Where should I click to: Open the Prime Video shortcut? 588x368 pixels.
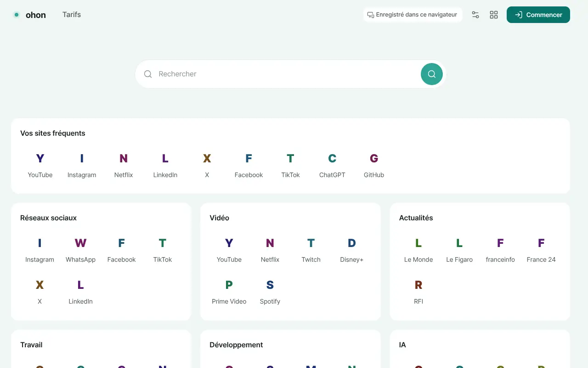[x=229, y=292]
